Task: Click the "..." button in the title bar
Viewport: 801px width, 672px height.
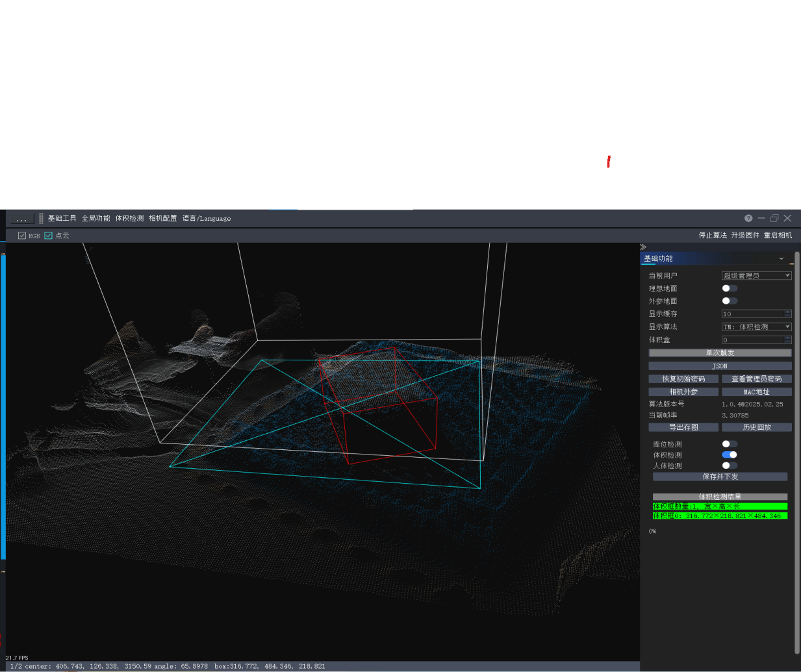Action: 21,219
